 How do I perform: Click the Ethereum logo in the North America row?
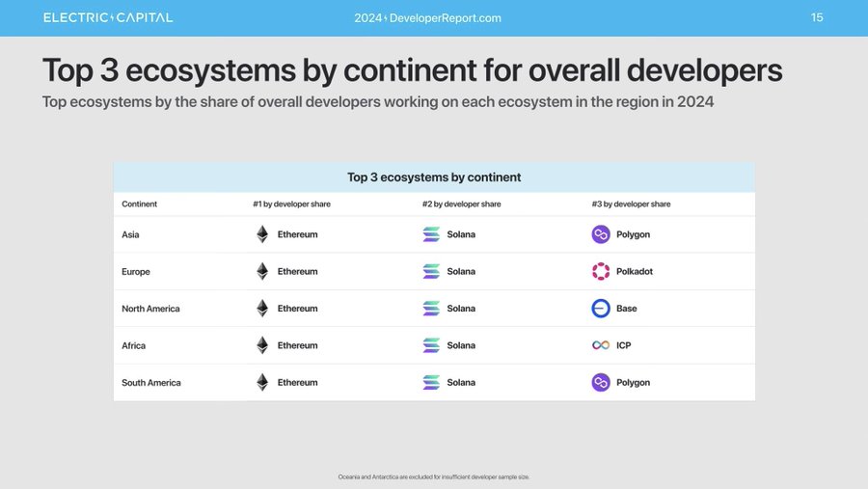(262, 309)
